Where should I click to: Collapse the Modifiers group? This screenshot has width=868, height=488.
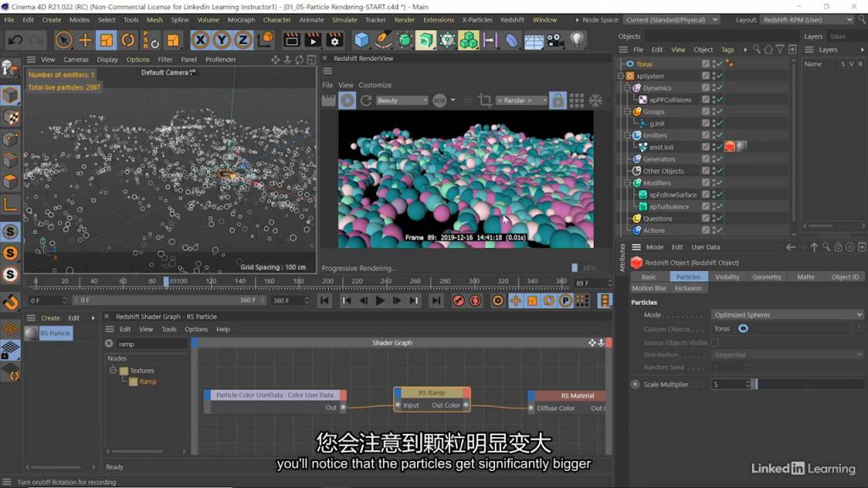(x=627, y=183)
